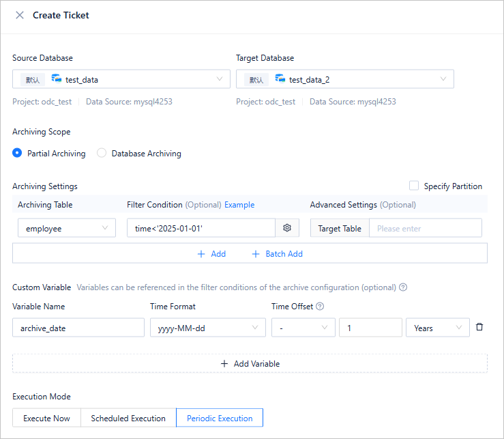Image resolution: width=504 pixels, height=439 pixels.
Task: Select the Partial Archiving radio button
Action: click(18, 154)
